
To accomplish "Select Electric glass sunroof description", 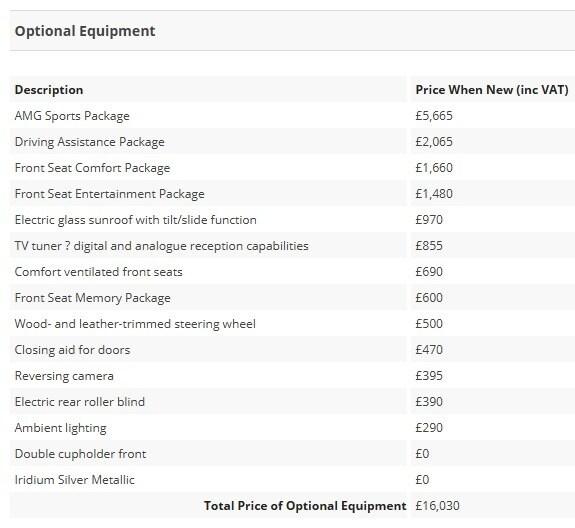I will tap(136, 220).
